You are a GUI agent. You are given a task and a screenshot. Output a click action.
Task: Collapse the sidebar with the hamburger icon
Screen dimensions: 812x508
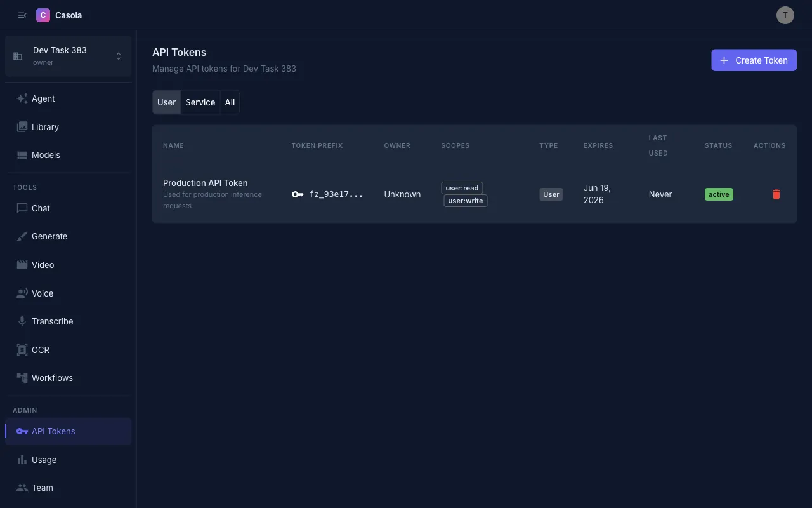(x=22, y=15)
